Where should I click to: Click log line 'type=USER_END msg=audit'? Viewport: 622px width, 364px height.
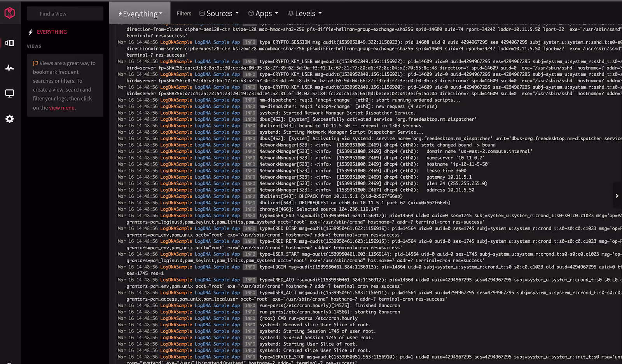click(369, 219)
